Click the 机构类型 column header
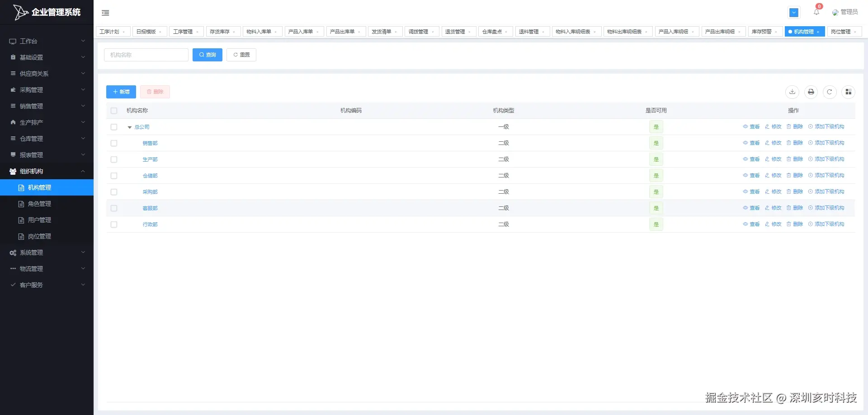 pyautogui.click(x=503, y=111)
